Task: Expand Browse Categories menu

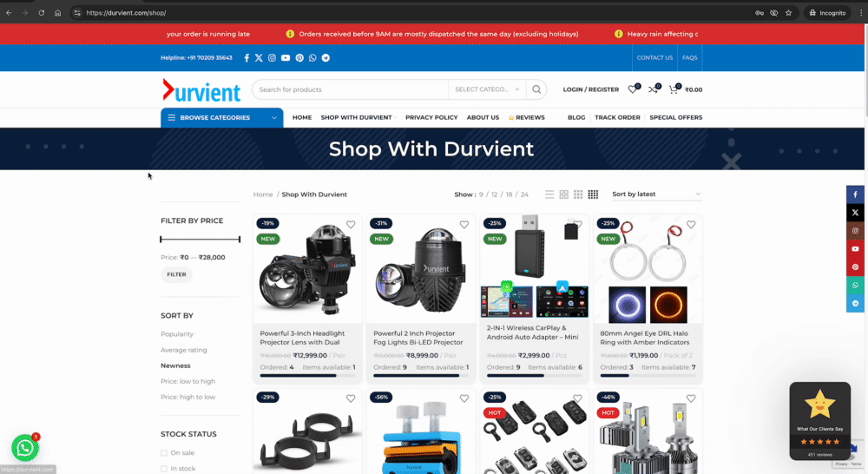Action: (222, 117)
